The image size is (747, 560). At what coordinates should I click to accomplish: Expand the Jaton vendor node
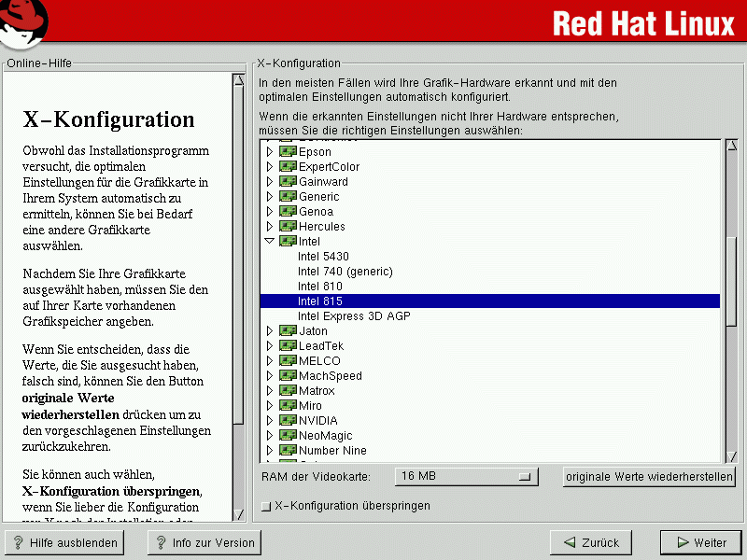[270, 331]
